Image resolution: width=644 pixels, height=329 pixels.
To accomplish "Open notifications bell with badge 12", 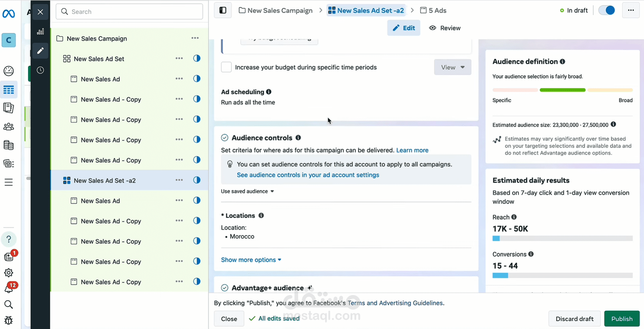I will click(9, 288).
